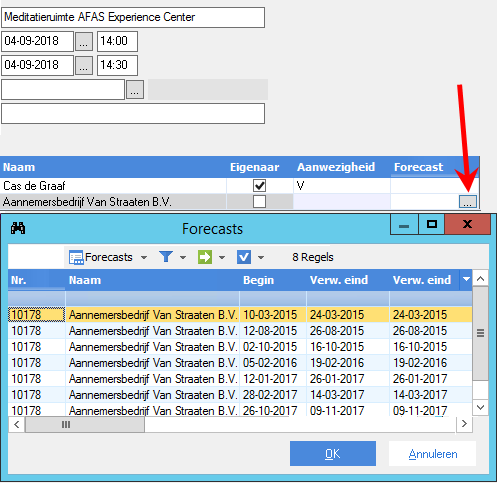Click the binoculars icon in Forecasts title bar
497x483 pixels.
click(x=18, y=228)
